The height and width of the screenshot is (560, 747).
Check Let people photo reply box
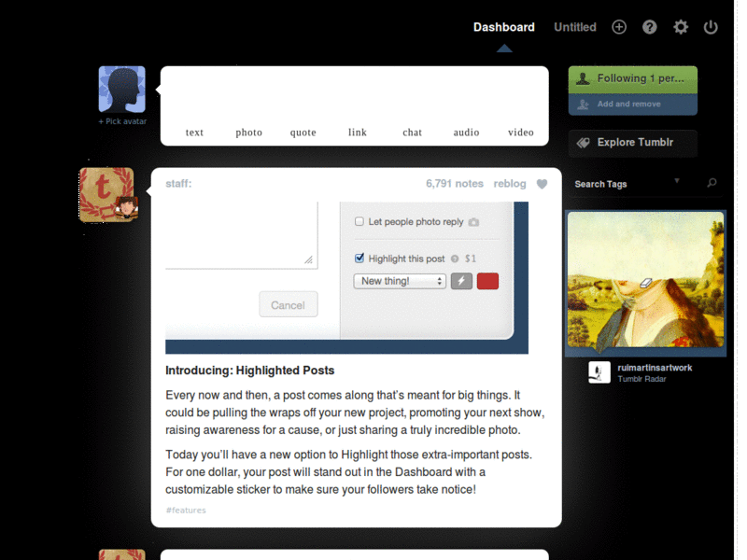(359, 221)
